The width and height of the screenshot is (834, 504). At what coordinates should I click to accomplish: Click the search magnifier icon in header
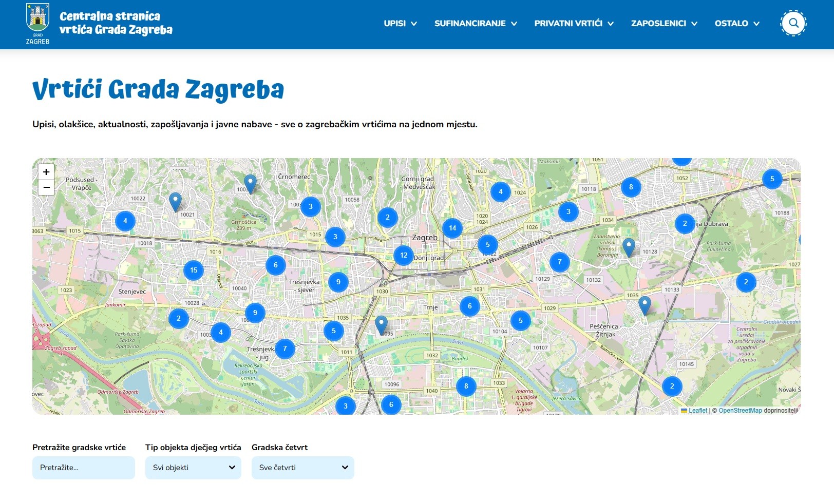pyautogui.click(x=793, y=23)
